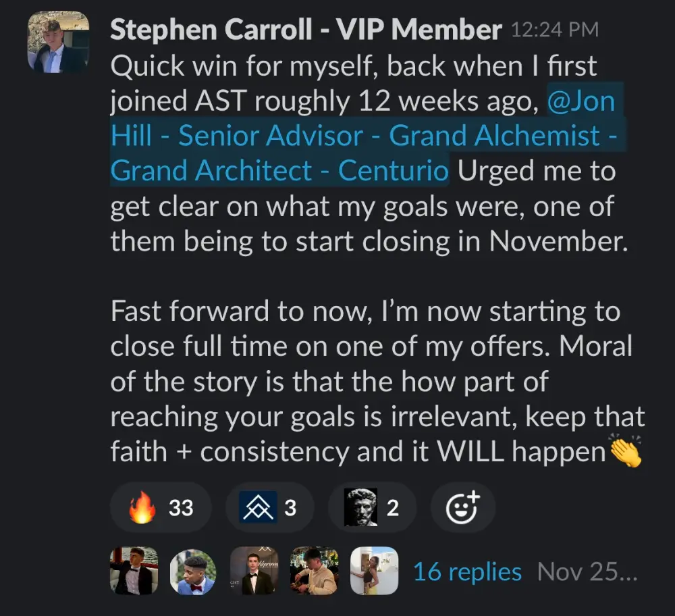Click Stephen Carroll's profile picture
Image resolution: width=675 pixels, height=616 pixels.
(58, 42)
